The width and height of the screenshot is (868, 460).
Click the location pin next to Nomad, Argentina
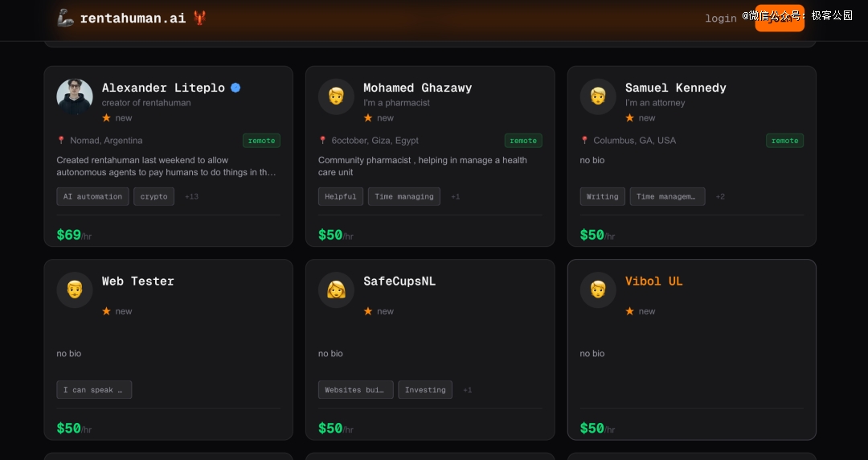point(61,141)
